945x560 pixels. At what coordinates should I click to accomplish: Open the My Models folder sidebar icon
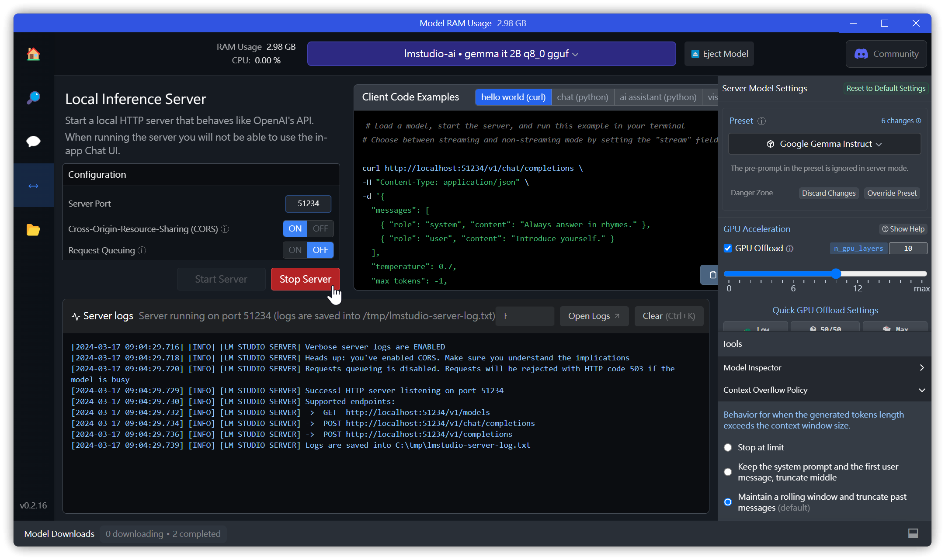pyautogui.click(x=33, y=230)
